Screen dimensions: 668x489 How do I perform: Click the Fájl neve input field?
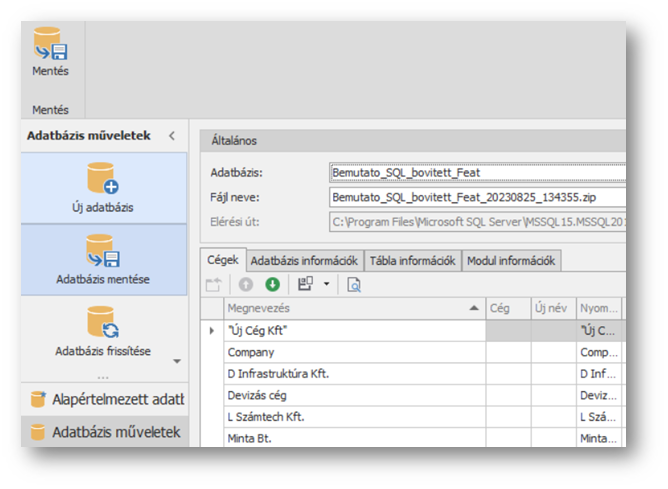click(x=477, y=198)
